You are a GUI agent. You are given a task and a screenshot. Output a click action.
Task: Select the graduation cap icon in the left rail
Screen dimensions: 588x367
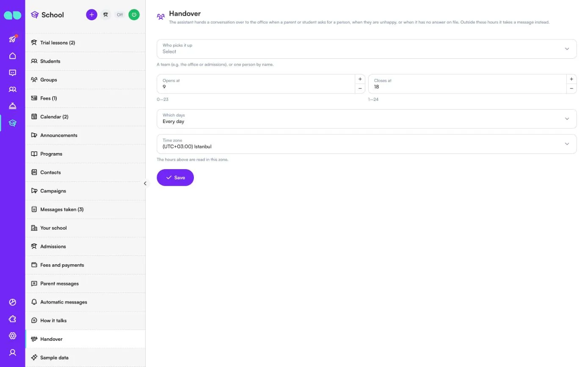(13, 123)
